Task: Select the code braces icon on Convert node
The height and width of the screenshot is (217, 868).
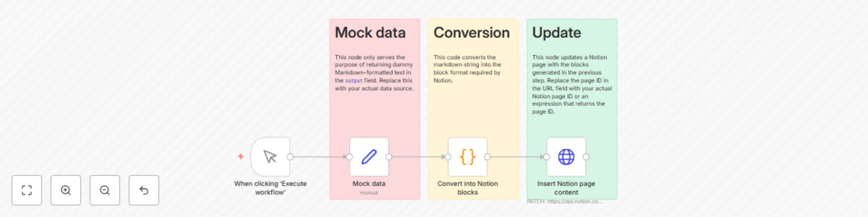Action: [x=467, y=157]
